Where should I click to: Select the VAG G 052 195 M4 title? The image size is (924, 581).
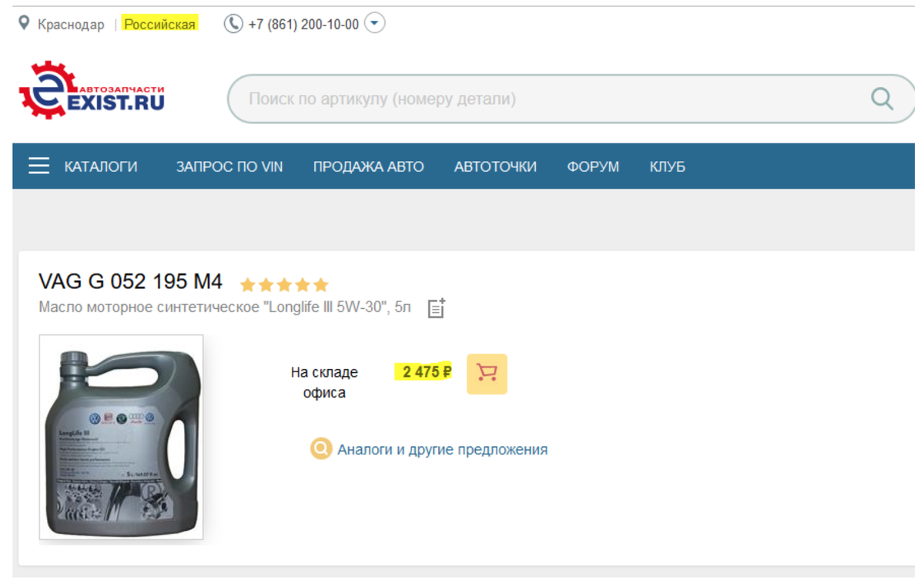click(131, 282)
